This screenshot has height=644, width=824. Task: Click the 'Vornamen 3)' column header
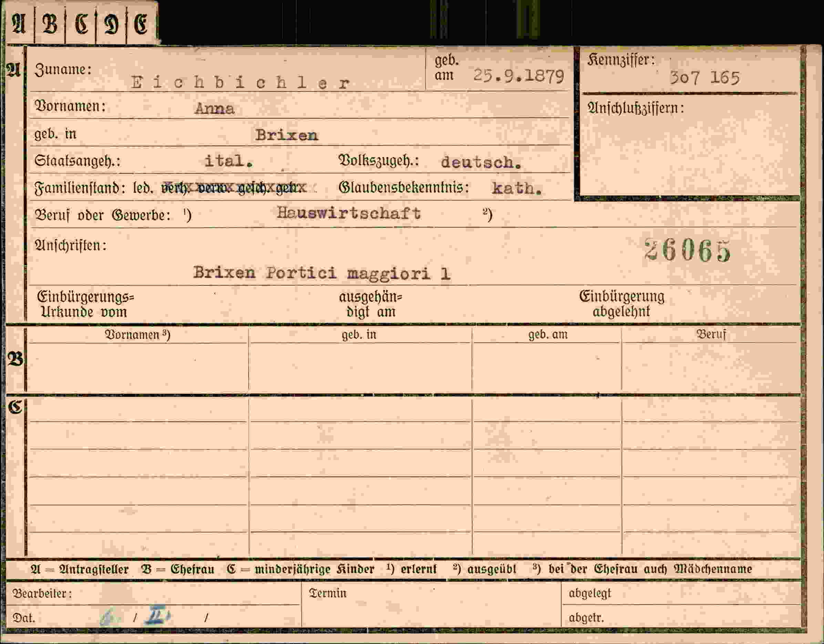coord(138,335)
